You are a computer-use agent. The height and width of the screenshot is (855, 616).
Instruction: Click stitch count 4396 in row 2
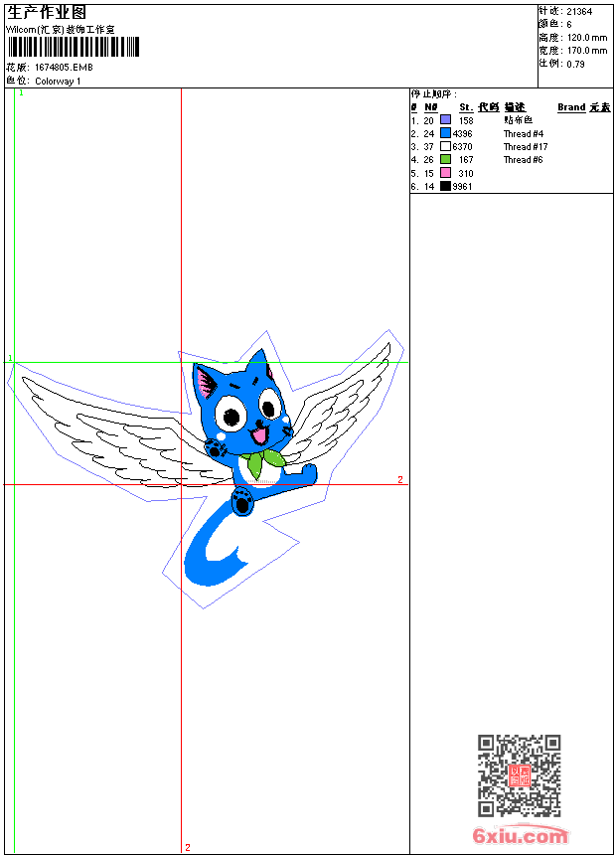pyautogui.click(x=462, y=133)
